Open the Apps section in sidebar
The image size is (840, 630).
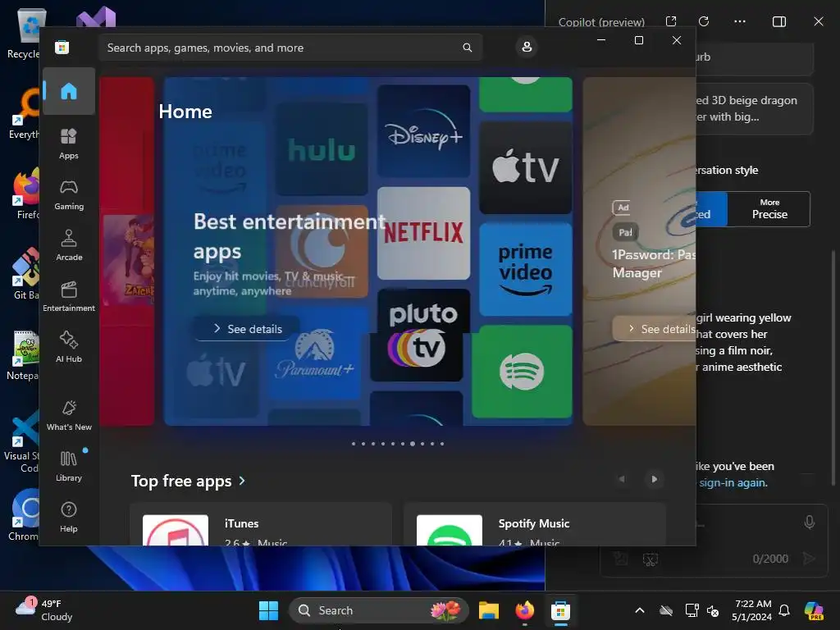click(69, 144)
